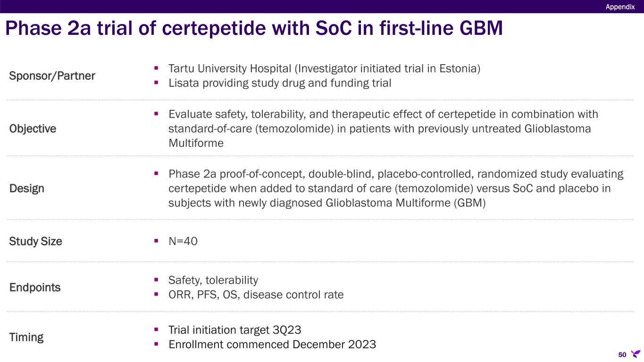Select the Endpoints row heading
The width and height of the screenshot is (644, 362).
pyautogui.click(x=35, y=288)
